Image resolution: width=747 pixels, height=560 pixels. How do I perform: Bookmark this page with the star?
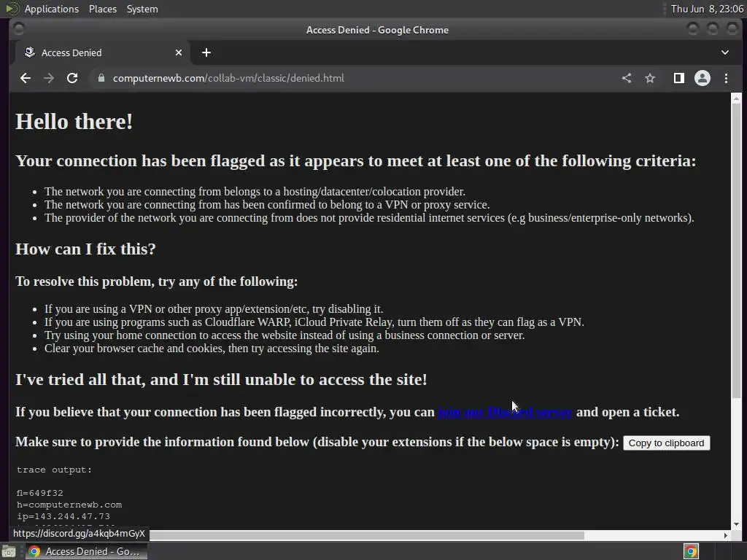(650, 78)
